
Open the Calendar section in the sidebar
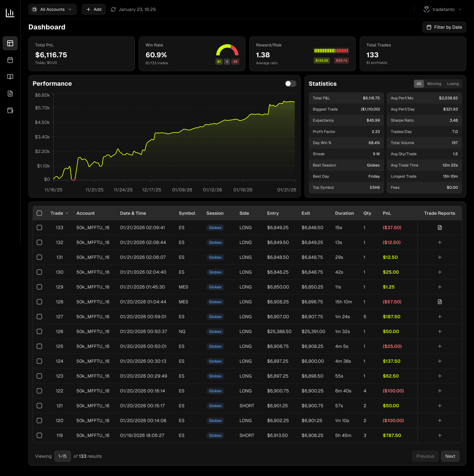point(10,60)
